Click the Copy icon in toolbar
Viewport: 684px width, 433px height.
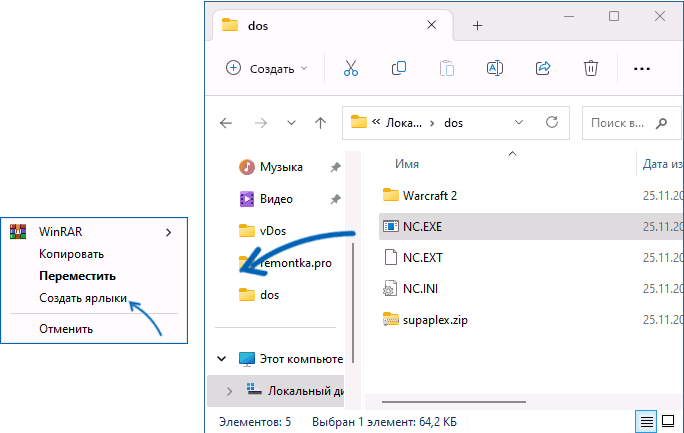(x=399, y=68)
